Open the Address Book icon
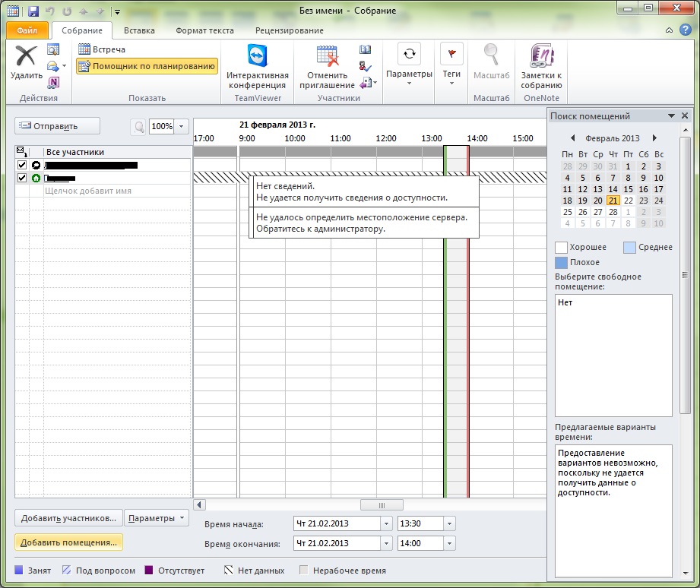The width and height of the screenshot is (700, 588). [365, 49]
